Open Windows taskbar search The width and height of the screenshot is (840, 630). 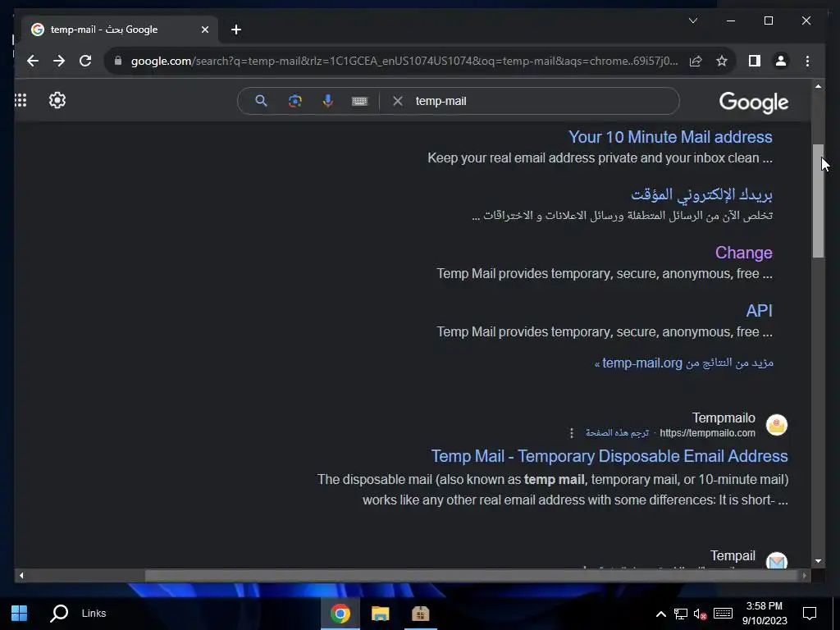click(59, 614)
